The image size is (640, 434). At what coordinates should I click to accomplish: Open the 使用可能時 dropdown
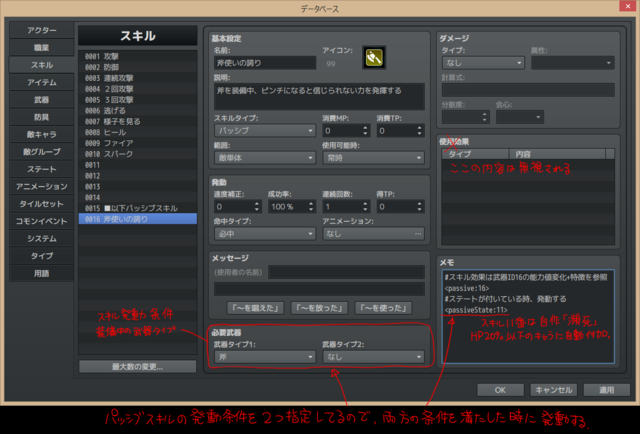click(373, 158)
